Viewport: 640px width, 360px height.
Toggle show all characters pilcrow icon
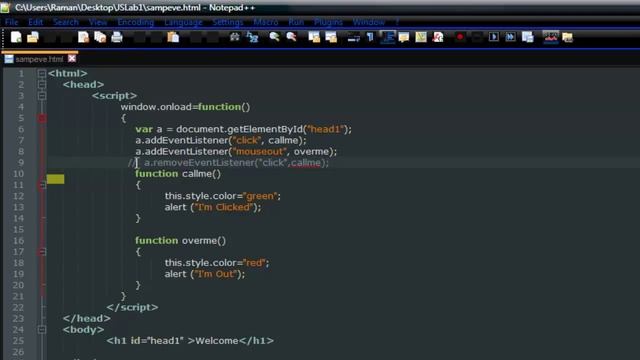pos(370,37)
